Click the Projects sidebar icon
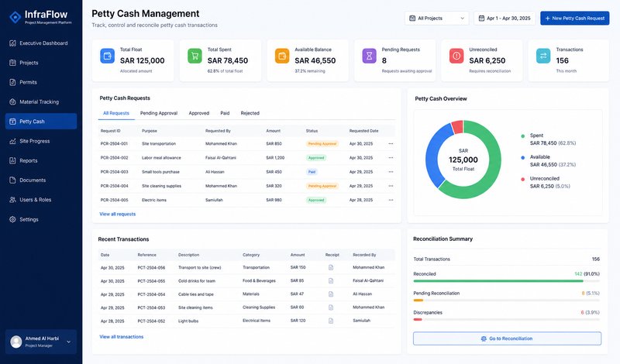The width and height of the screenshot is (620, 364). 12,63
